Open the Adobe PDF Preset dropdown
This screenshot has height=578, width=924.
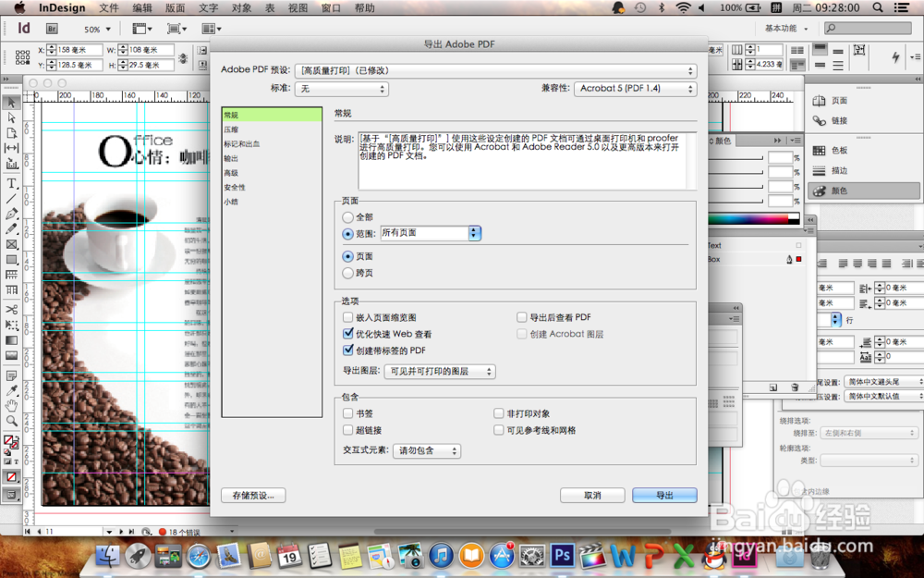tap(495, 71)
